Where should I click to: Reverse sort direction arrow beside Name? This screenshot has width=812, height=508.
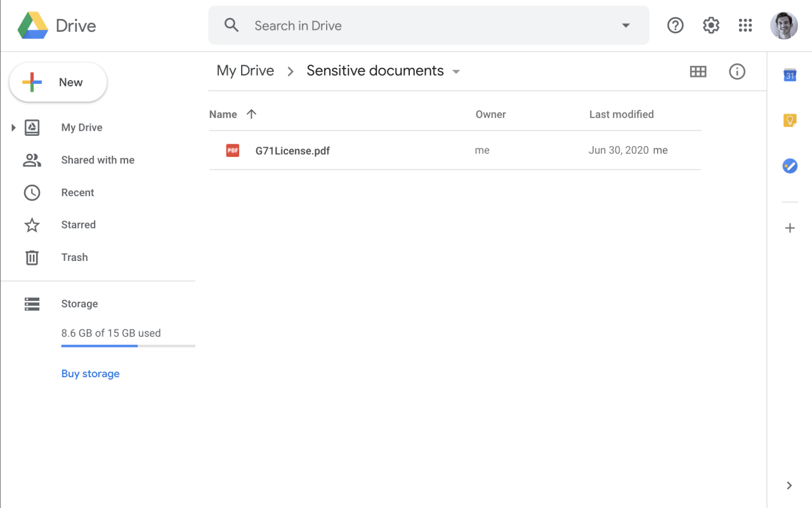(251, 114)
